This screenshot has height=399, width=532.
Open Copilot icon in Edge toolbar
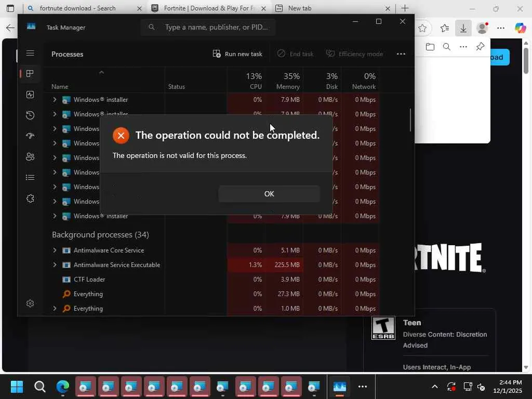(x=520, y=28)
